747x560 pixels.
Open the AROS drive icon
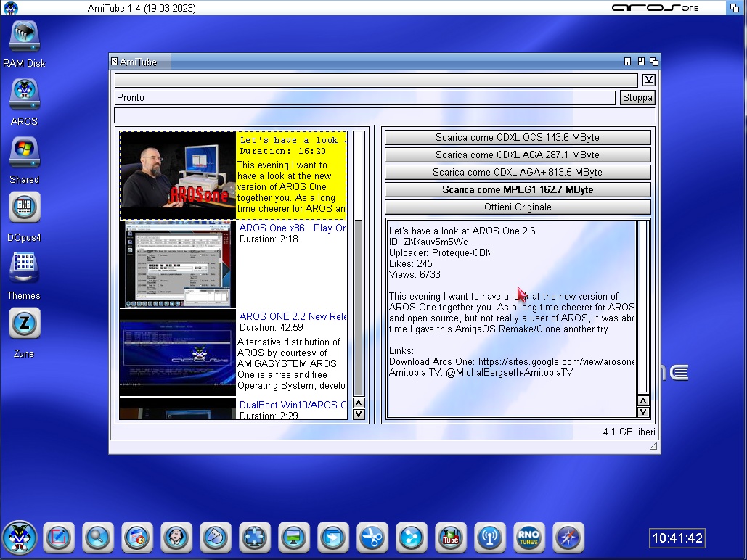click(x=24, y=94)
